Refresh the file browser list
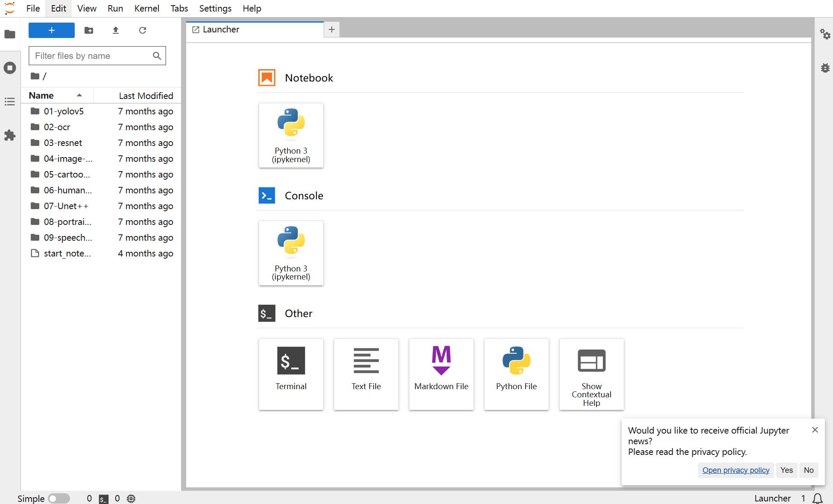Viewport: 833px width, 504px height. pyautogui.click(x=143, y=30)
